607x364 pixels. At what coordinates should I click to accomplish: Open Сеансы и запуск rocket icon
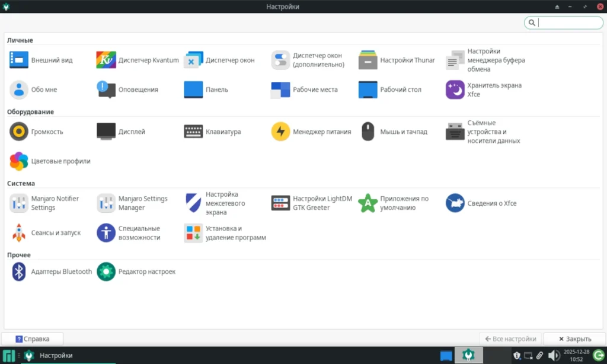pos(18,233)
